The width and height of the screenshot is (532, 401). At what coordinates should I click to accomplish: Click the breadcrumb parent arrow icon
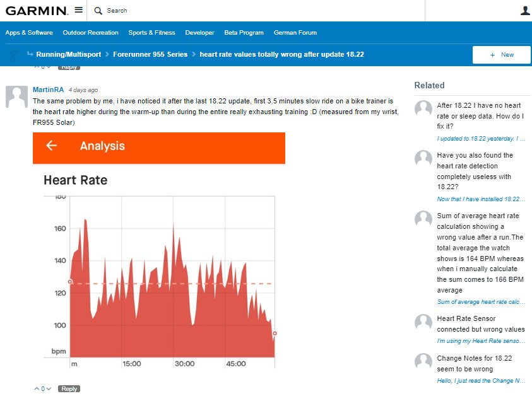click(x=30, y=54)
